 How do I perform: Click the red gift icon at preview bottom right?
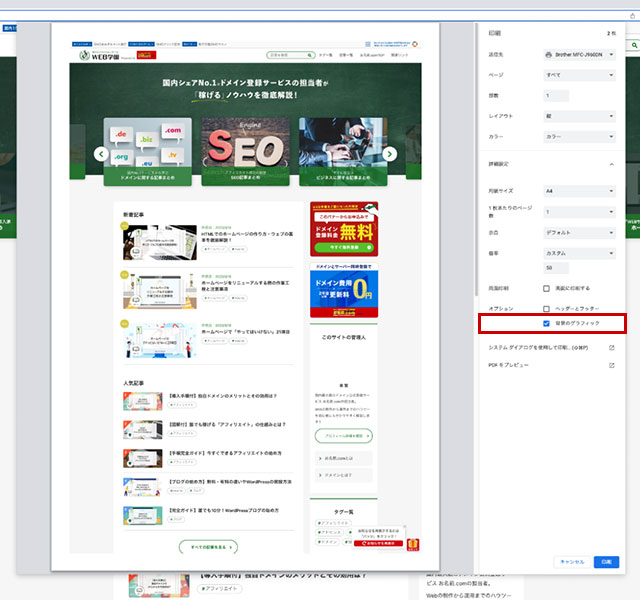(x=413, y=544)
